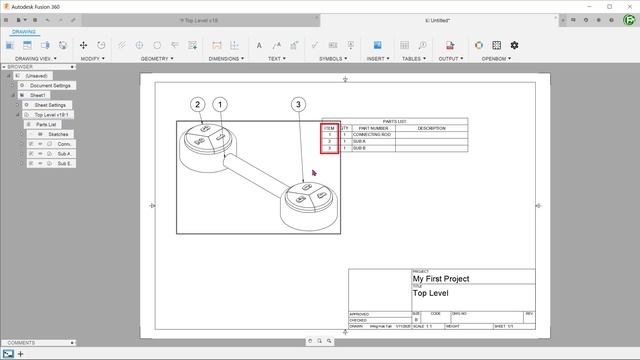This screenshot has width=640, height=360.
Task: Expand the Document Settings node
Action: pyautogui.click(x=13, y=86)
